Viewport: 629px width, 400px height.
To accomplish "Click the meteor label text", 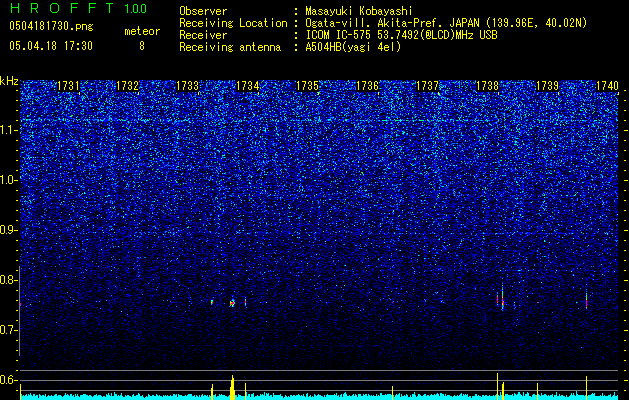I will point(142,31).
